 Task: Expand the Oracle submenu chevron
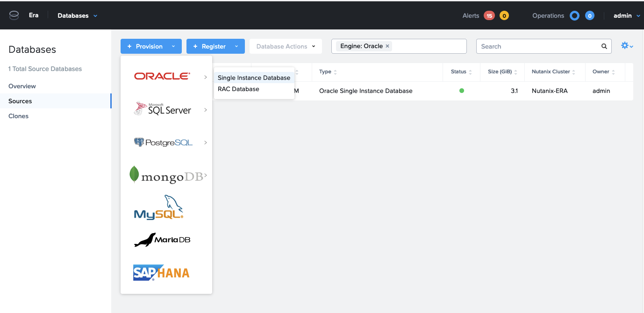click(x=206, y=77)
